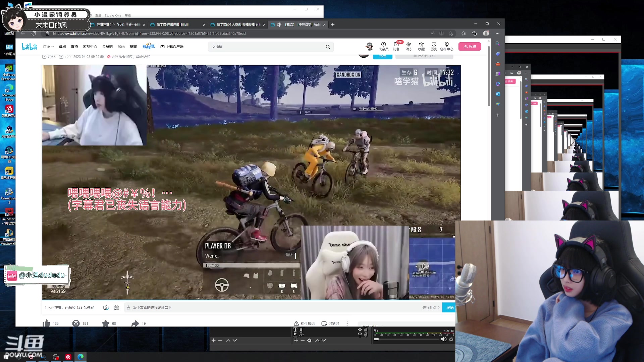
Task: Open Microsoft Edge from the taskbar
Action: [80, 357]
